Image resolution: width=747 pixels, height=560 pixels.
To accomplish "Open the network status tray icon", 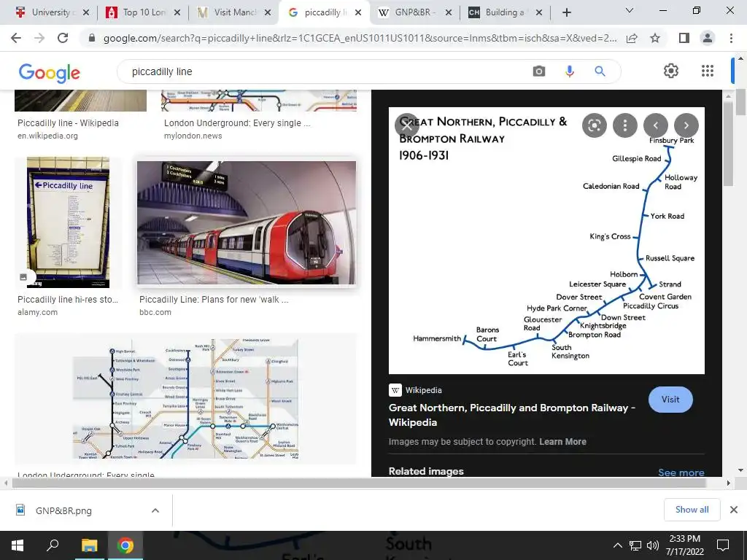I will tap(635, 545).
